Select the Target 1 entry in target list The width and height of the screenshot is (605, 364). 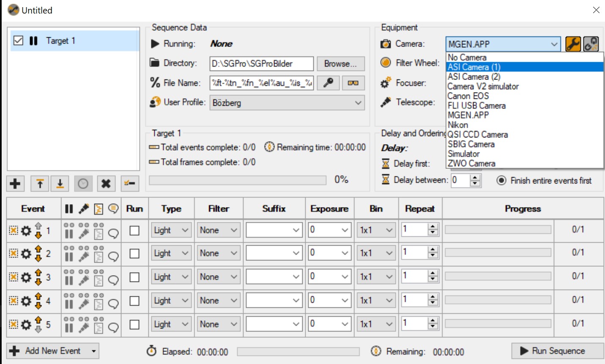click(75, 41)
